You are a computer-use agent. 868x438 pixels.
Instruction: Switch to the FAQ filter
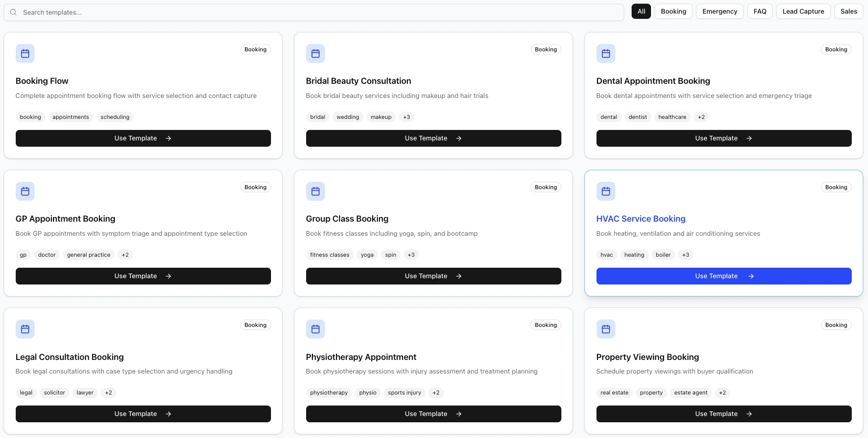[x=759, y=12]
